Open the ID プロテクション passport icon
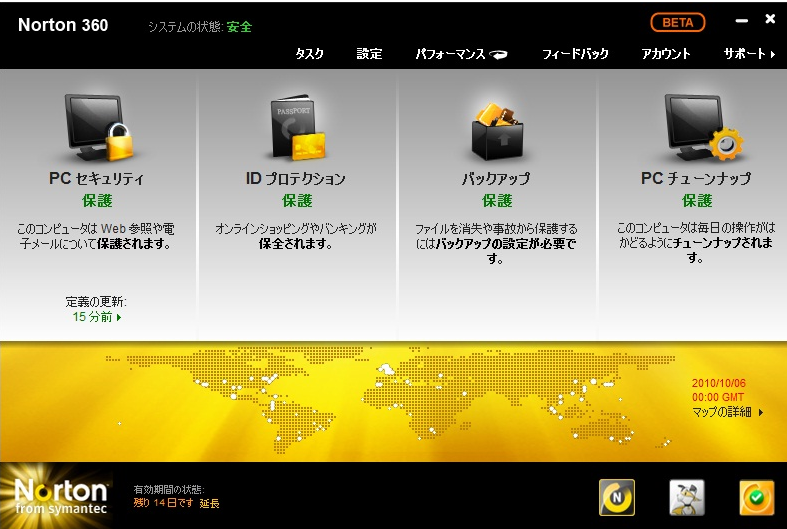The height and width of the screenshot is (529, 787). [298, 127]
